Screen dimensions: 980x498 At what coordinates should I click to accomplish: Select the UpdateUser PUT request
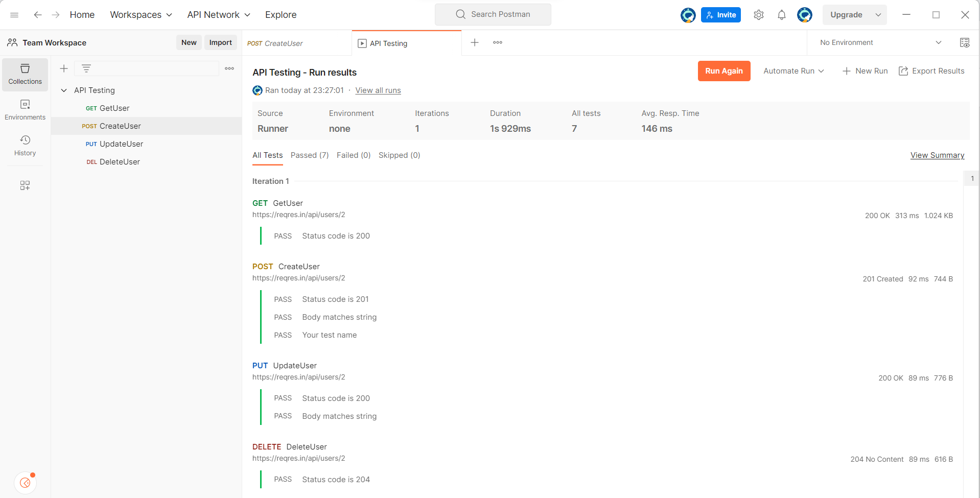click(121, 144)
